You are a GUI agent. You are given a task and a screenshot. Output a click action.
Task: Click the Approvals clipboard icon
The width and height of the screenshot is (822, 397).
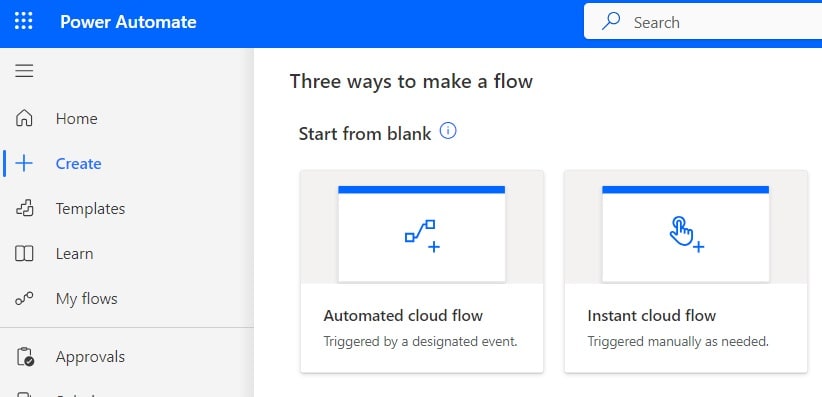(25, 357)
